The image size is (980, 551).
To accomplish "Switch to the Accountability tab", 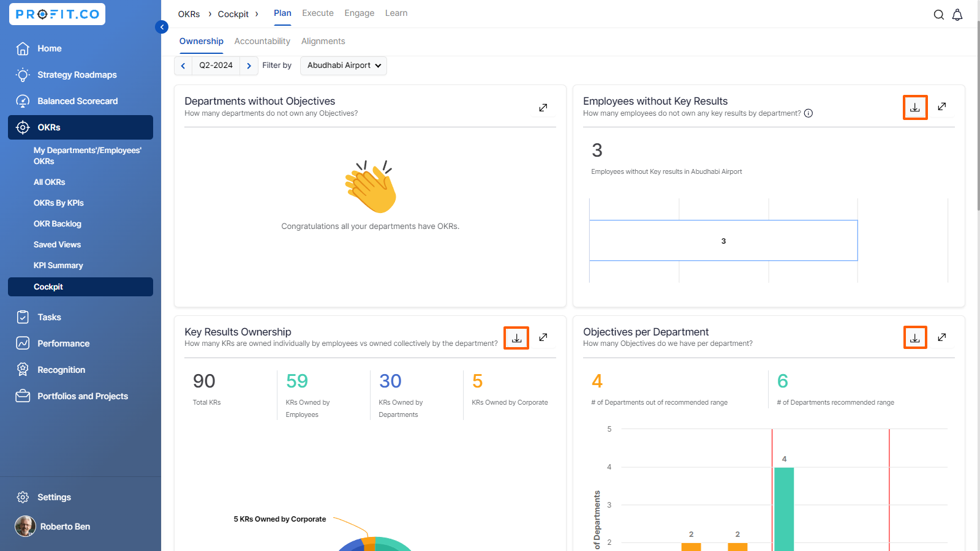I will (x=262, y=41).
